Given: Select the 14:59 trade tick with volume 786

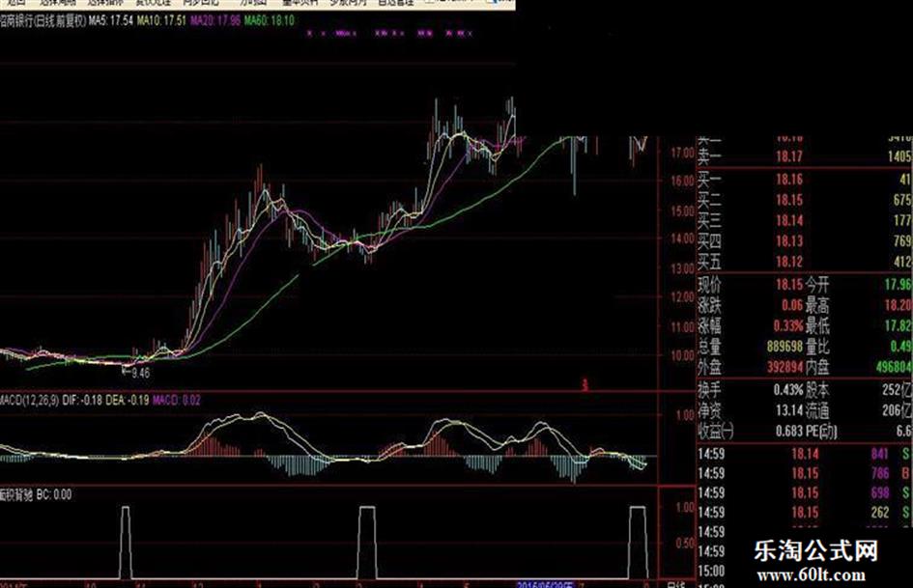Looking at the screenshot, I should point(804,473).
